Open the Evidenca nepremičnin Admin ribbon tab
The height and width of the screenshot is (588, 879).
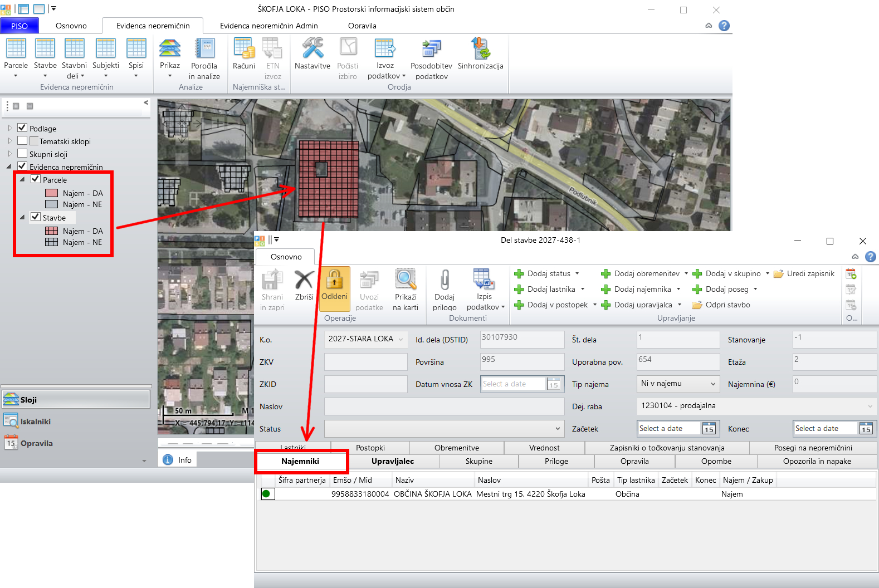click(x=268, y=26)
